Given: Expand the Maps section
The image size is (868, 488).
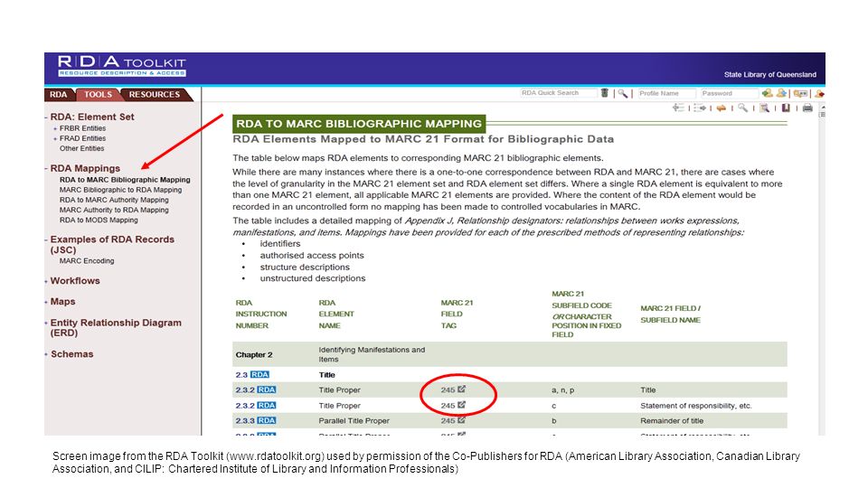Looking at the screenshot, I should point(46,302).
